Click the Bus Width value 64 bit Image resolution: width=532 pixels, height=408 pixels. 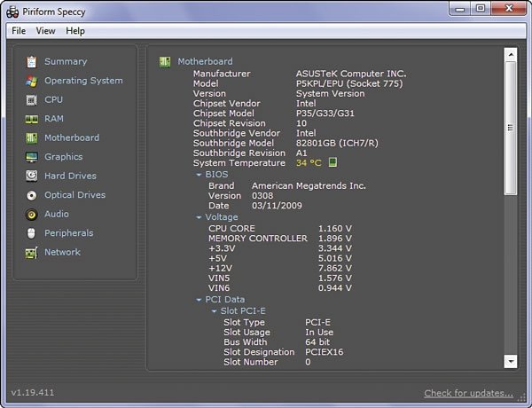pos(317,342)
